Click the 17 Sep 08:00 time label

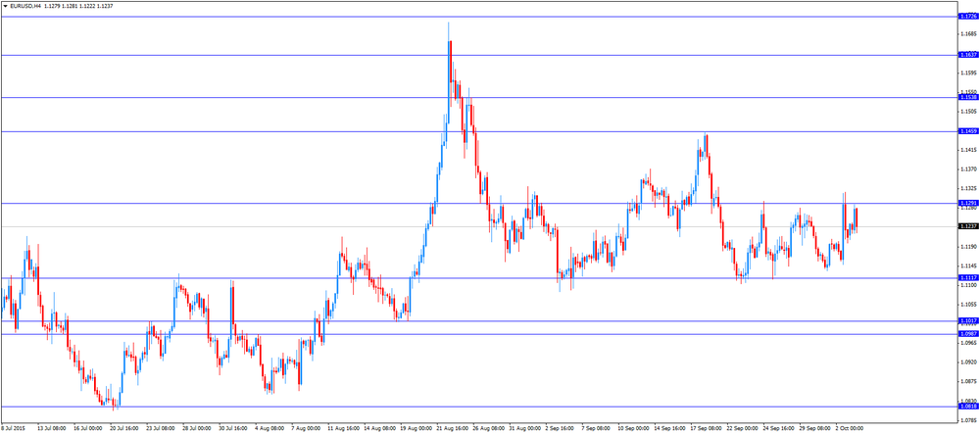(705, 429)
